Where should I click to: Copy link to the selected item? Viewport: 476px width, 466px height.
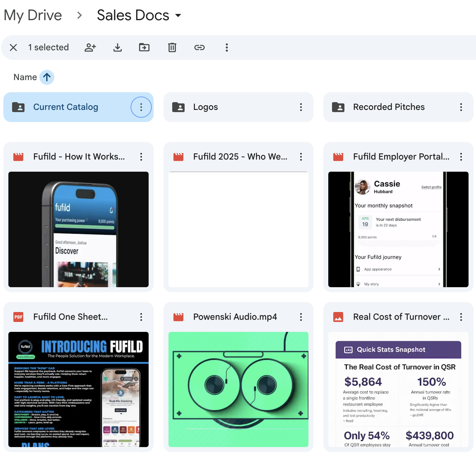(x=200, y=48)
